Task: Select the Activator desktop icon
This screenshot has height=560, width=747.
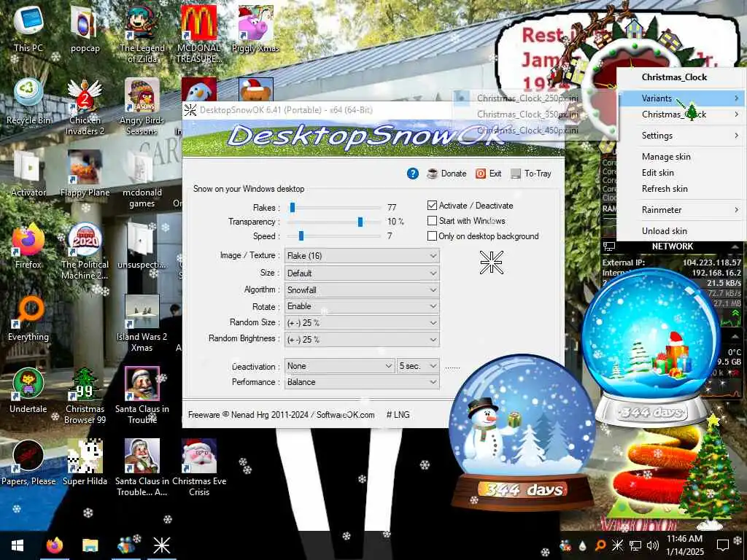Action: (x=28, y=174)
